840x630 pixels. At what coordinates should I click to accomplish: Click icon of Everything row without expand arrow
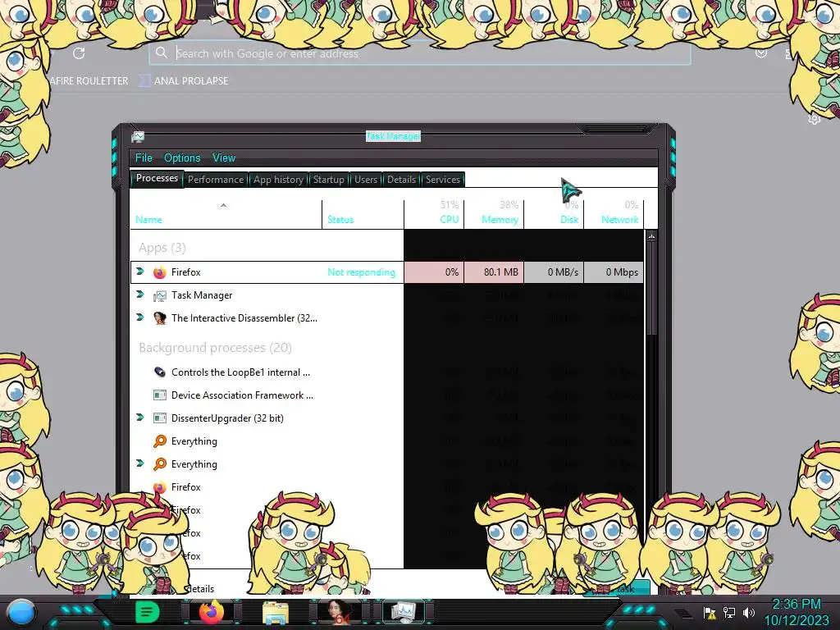click(x=160, y=441)
